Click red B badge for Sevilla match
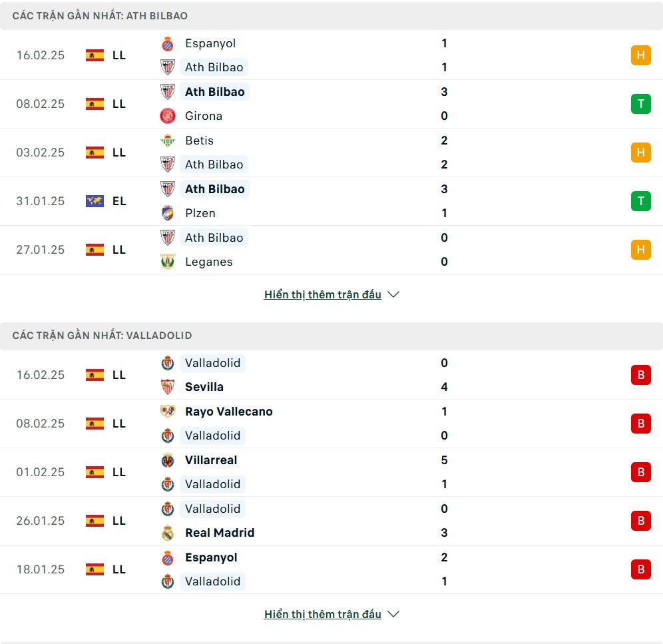663x644 pixels. coord(640,375)
